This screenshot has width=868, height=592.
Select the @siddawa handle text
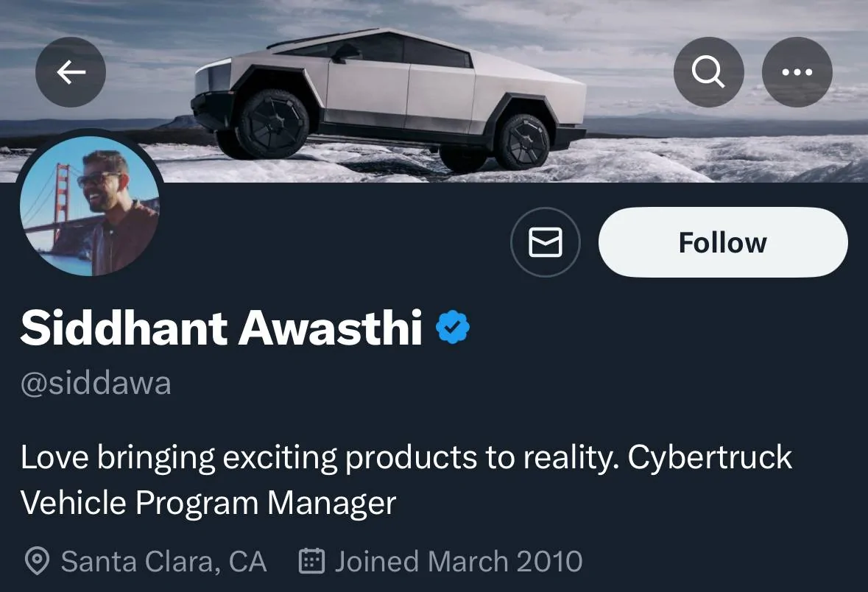[x=96, y=383]
